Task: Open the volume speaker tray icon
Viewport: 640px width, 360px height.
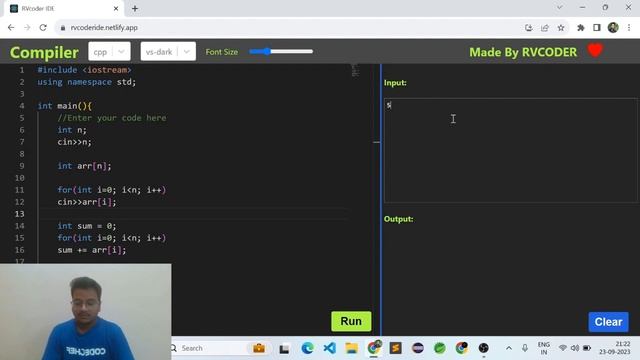Action: click(x=575, y=348)
